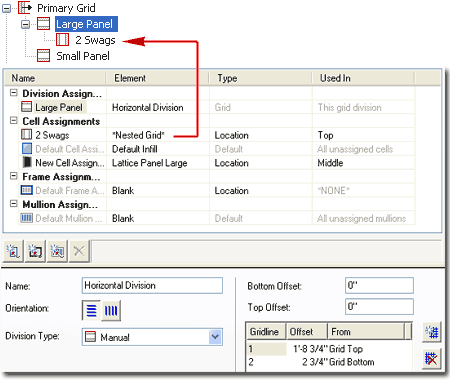This screenshot has width=450, height=381.
Task: Click the 2 Swags vertical grid tree icon
Action: point(62,40)
